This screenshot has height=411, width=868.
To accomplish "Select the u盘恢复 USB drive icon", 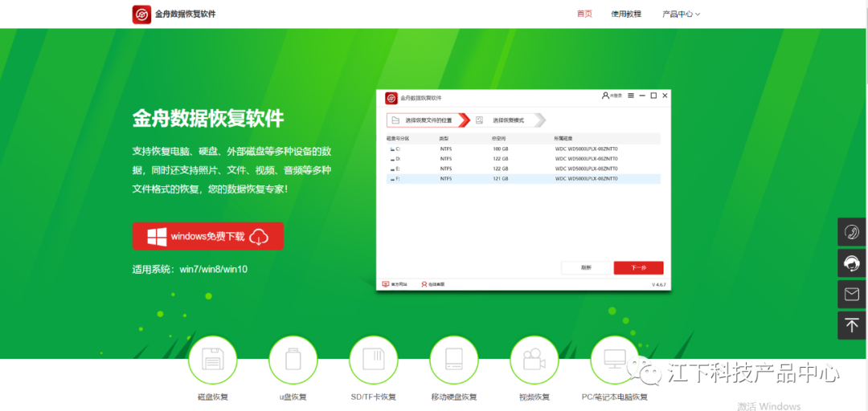I will (x=293, y=360).
